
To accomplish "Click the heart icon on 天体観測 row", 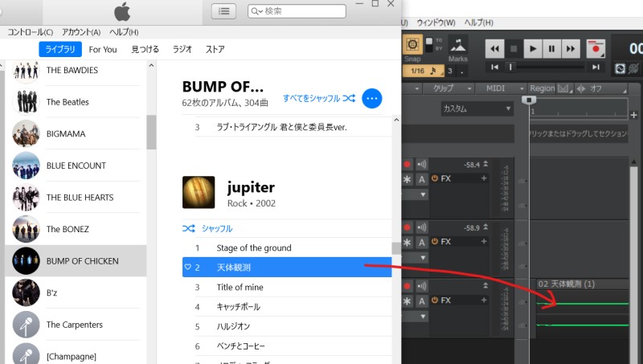I will point(188,267).
